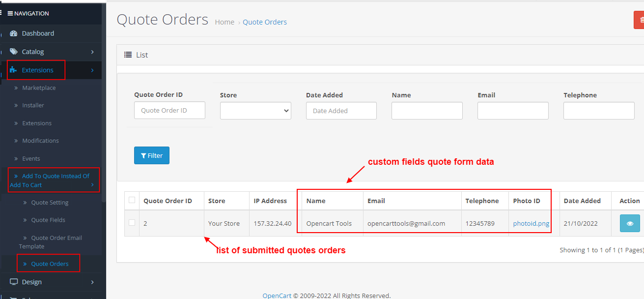This screenshot has width=644, height=299.
Task: Click the Dashboard palette icon
Action: pos(14,33)
